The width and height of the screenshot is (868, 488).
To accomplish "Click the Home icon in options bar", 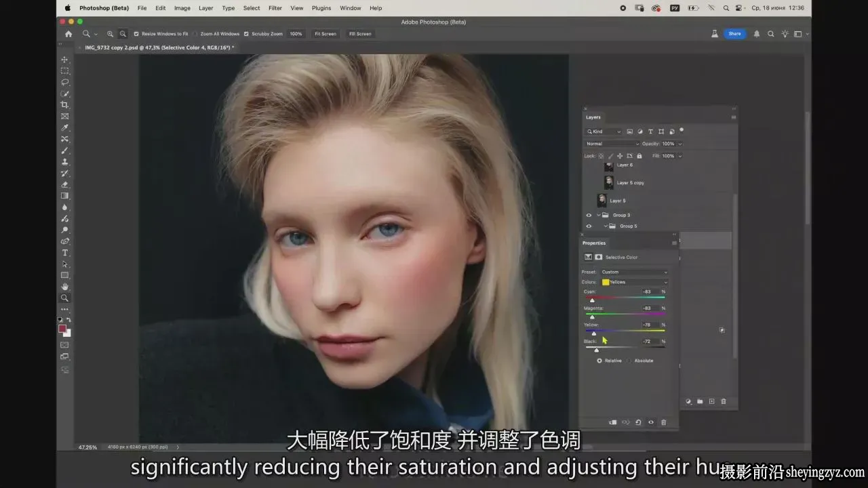I will coord(68,34).
